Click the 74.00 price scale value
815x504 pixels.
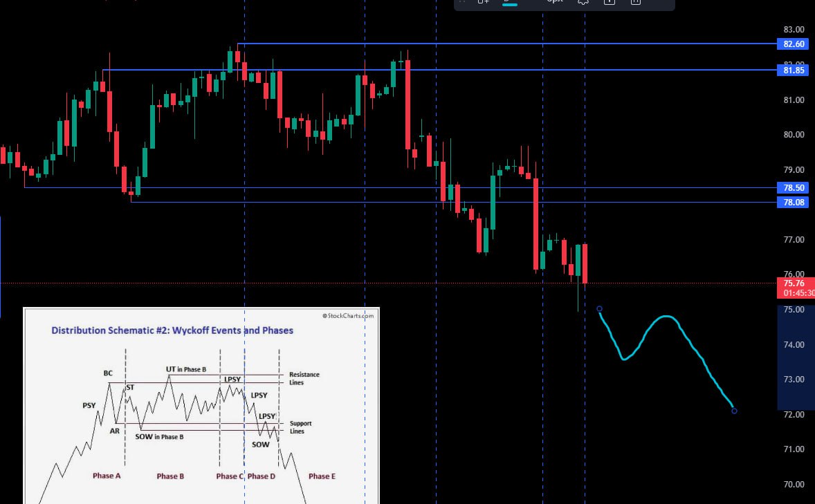tap(794, 344)
